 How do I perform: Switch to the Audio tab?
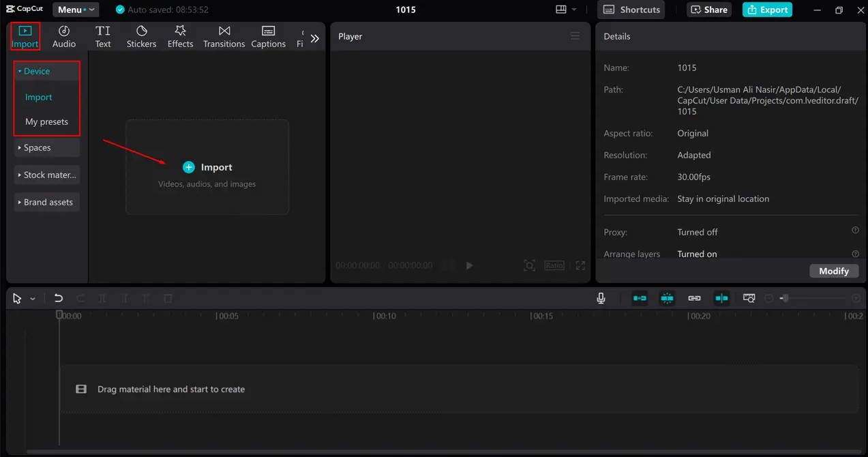pos(64,37)
